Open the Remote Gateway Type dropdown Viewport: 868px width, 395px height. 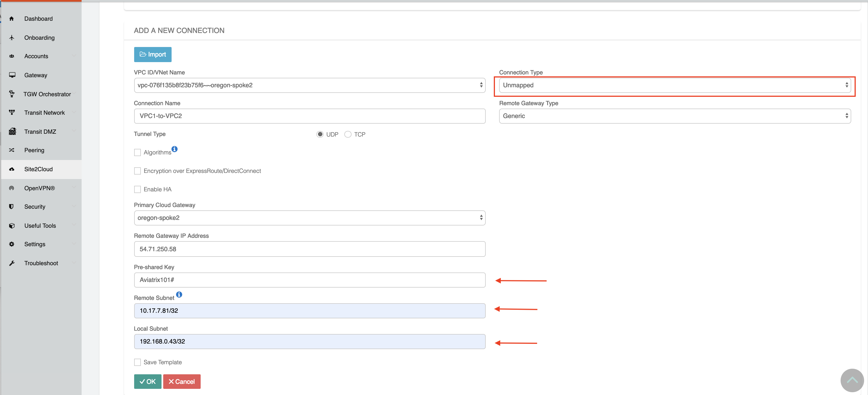point(675,116)
